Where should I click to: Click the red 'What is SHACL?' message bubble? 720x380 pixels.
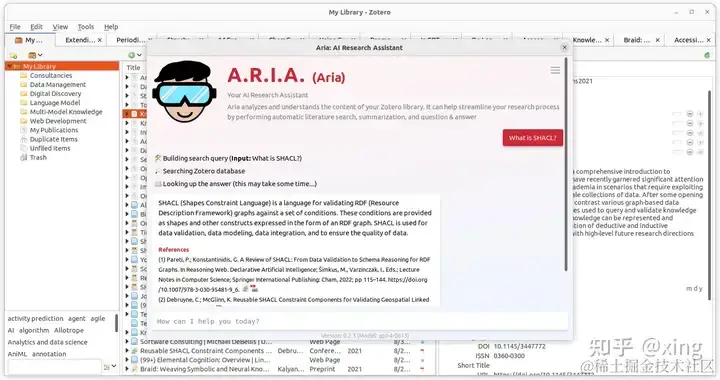click(533, 138)
